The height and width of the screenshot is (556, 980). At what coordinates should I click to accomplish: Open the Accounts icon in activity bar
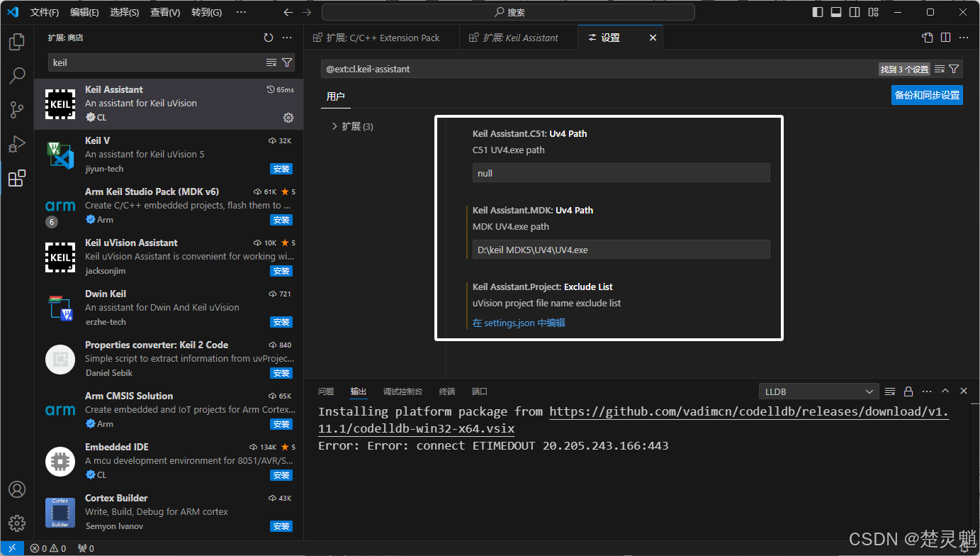pos(17,489)
